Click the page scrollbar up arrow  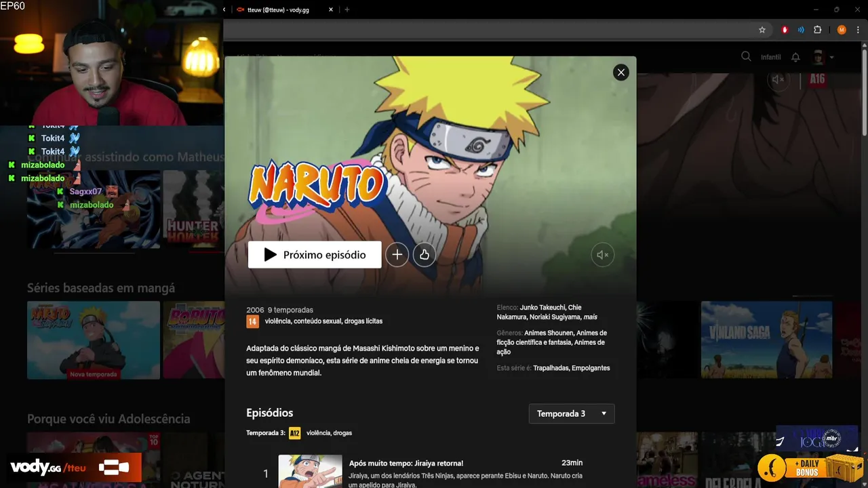click(864, 45)
